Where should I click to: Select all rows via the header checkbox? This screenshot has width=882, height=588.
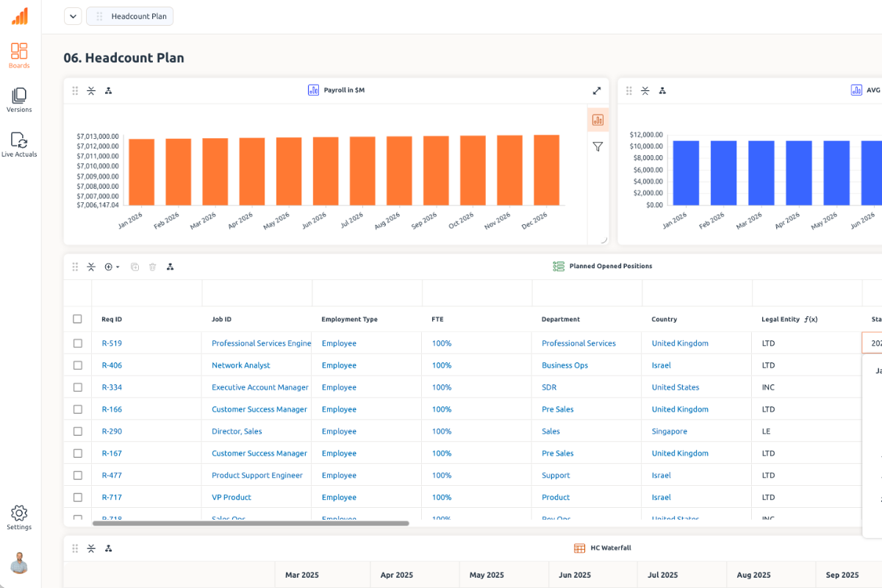pyautogui.click(x=77, y=318)
